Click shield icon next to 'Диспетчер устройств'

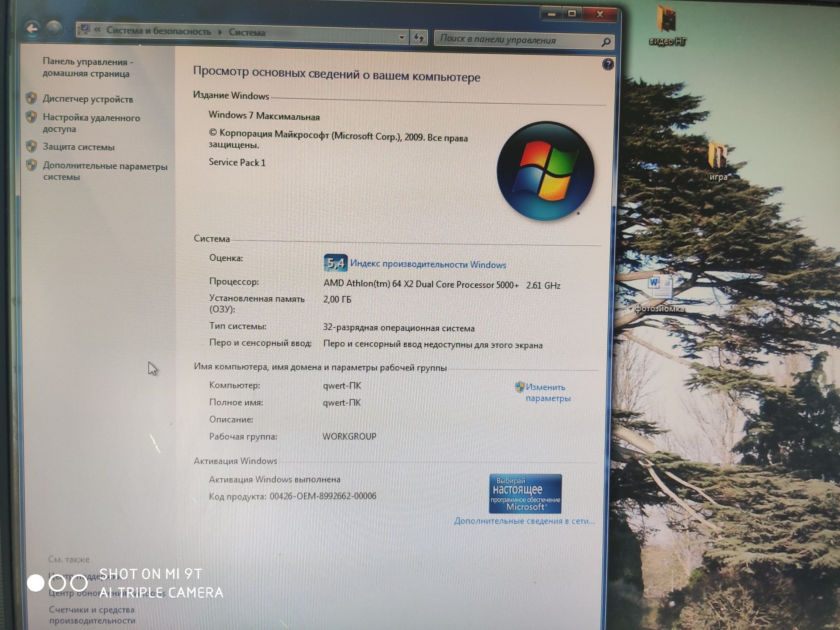pos(31,98)
